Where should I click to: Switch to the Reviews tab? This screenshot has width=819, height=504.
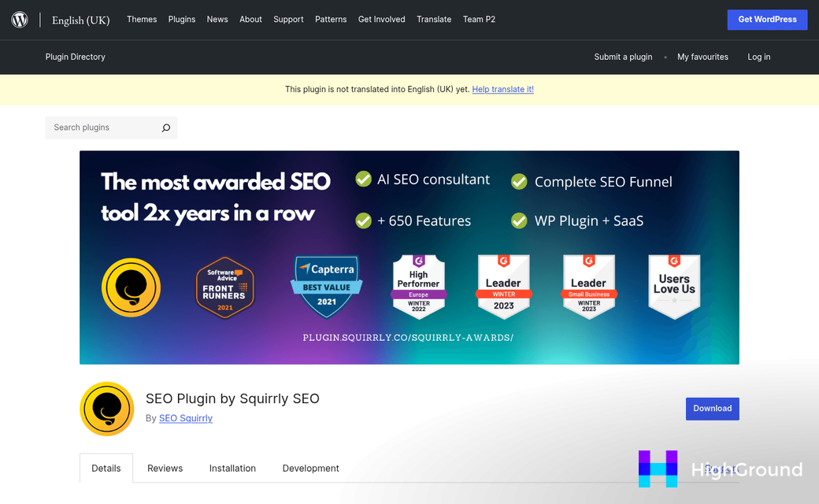(165, 468)
